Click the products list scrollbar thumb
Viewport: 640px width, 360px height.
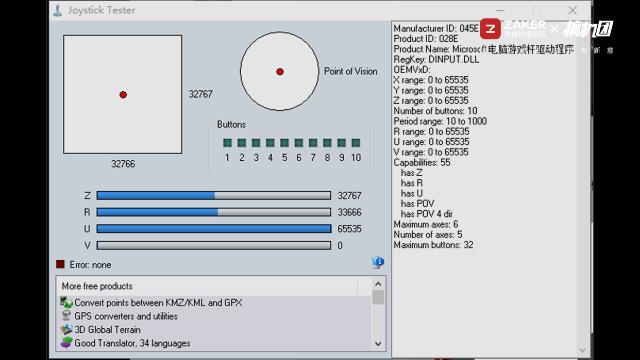378,297
